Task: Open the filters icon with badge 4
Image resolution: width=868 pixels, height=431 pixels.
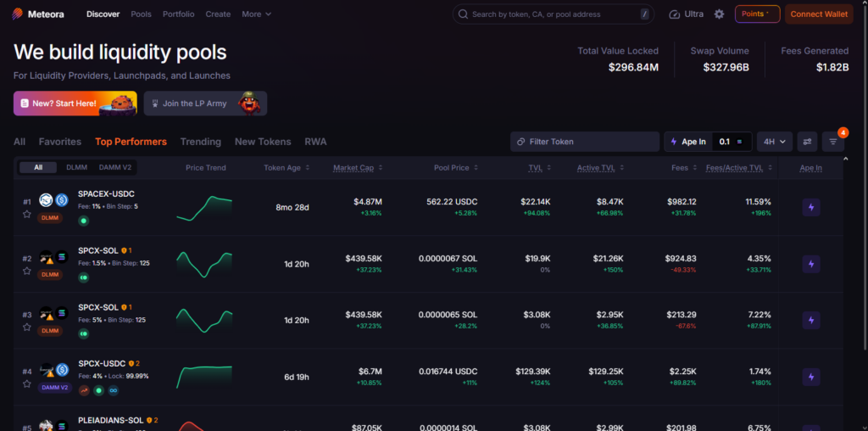Action: point(833,142)
